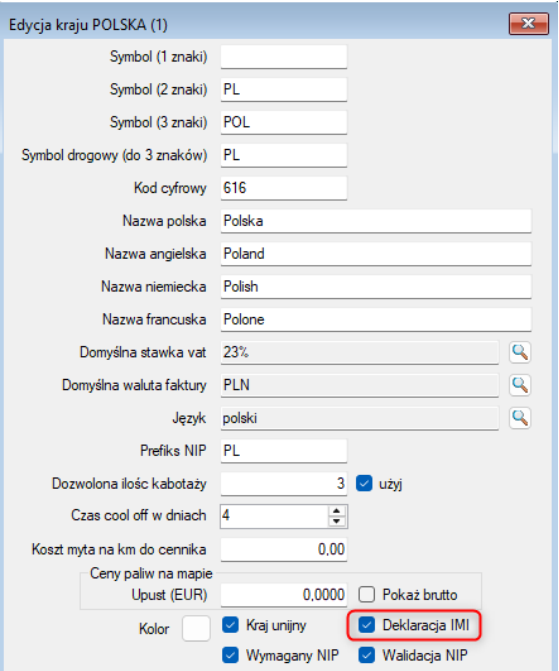Toggle the Deklaracja IMI checkbox

pyautogui.click(x=366, y=625)
